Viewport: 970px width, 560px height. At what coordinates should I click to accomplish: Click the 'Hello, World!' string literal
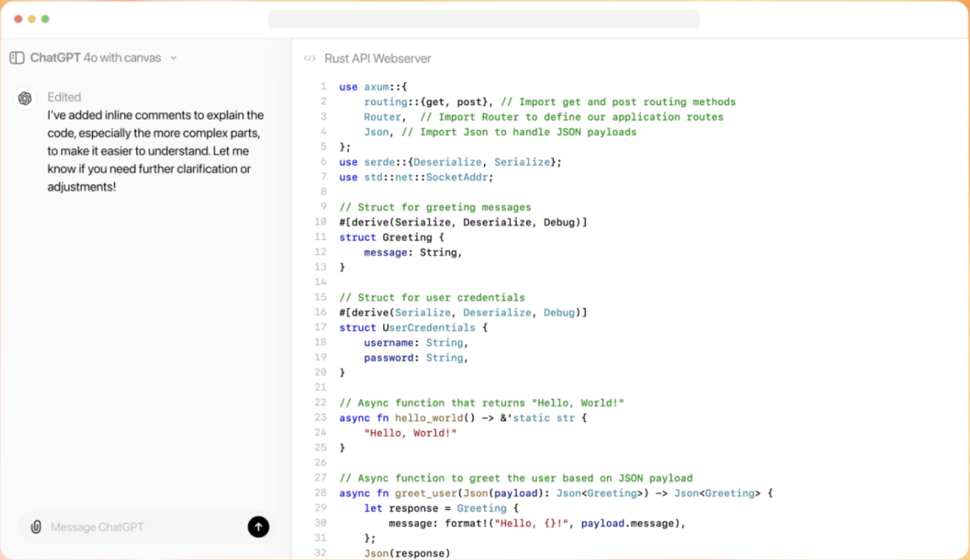410,433
